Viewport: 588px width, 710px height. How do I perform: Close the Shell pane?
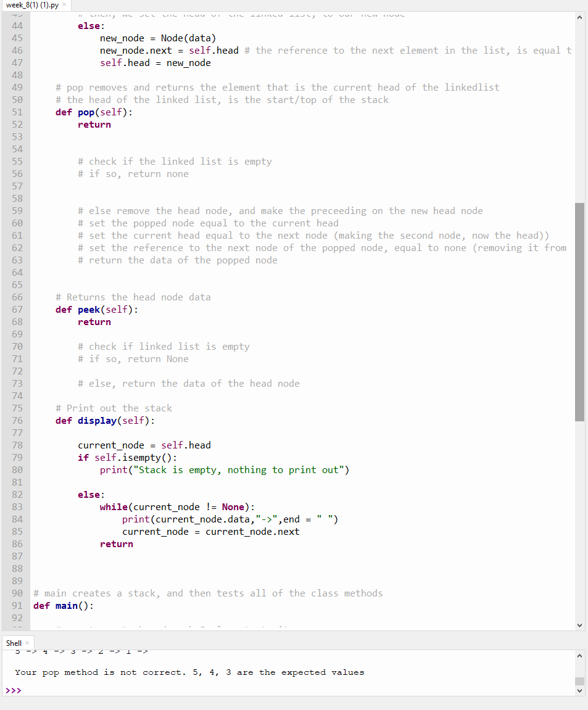pyautogui.click(x=28, y=643)
